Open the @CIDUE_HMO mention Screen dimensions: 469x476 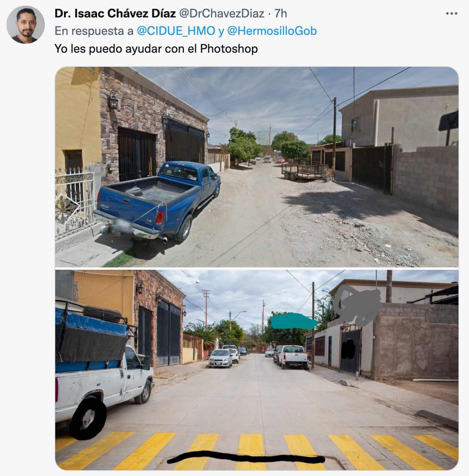176,31
